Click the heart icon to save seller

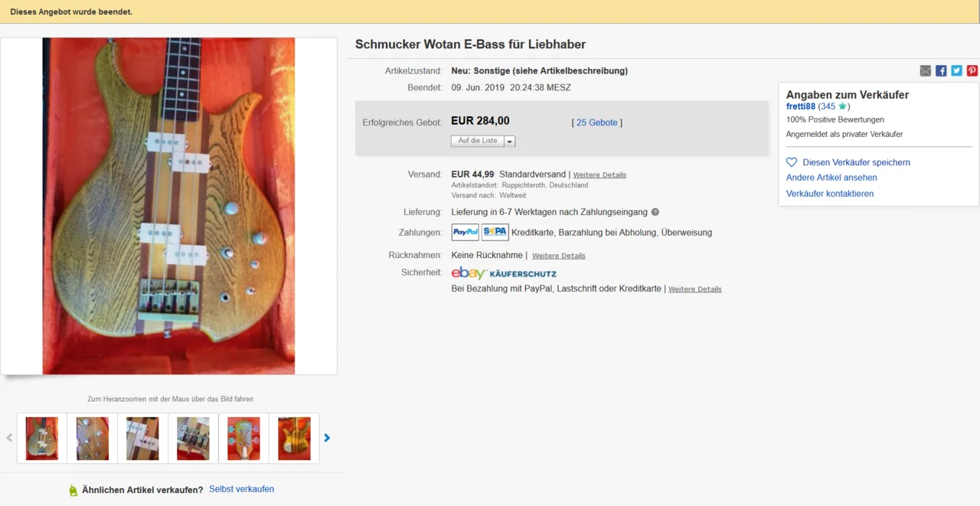(792, 162)
